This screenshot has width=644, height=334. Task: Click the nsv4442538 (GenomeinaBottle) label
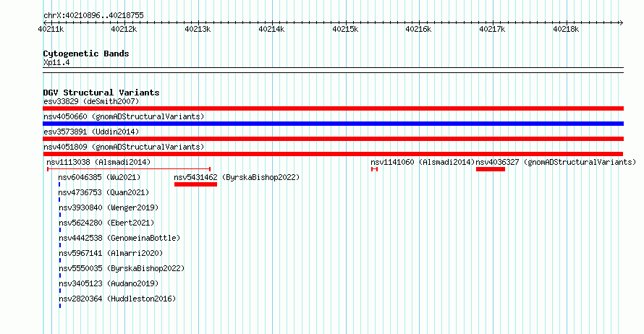point(119,238)
